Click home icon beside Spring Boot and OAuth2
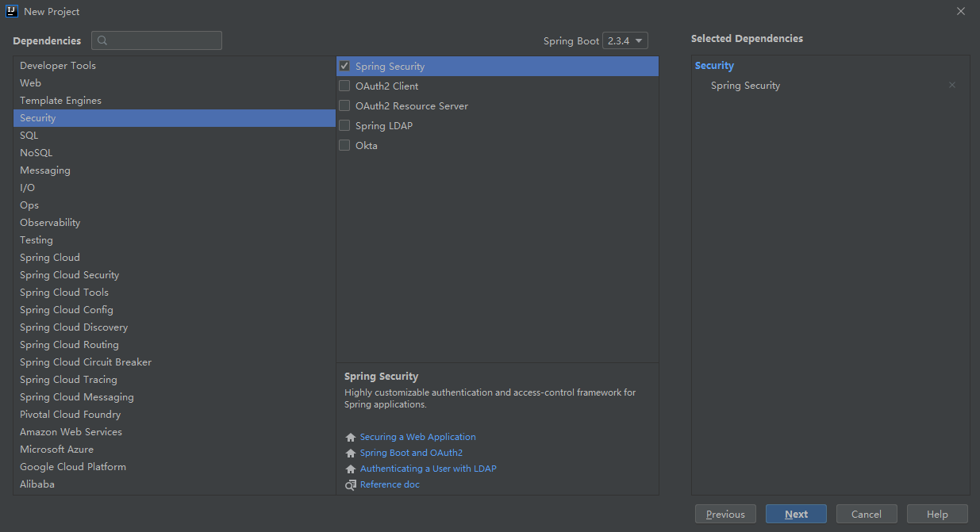 (351, 454)
